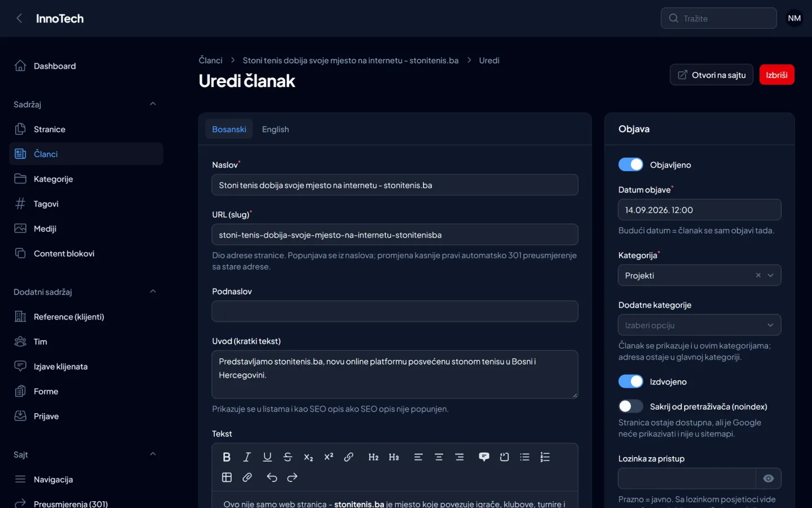Create a bulleted list
812x508 pixels.
tap(525, 457)
